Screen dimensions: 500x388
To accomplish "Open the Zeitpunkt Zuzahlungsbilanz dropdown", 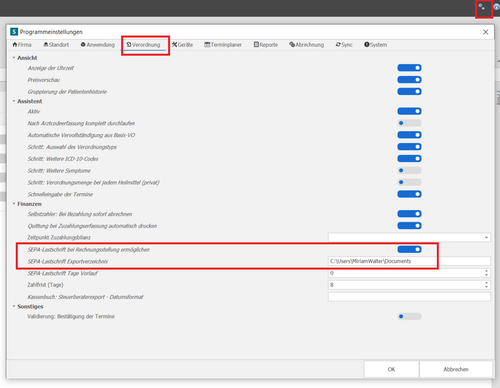I will pos(409,237).
